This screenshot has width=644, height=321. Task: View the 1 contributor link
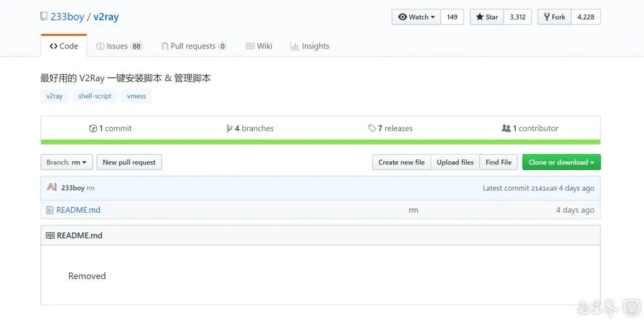[530, 128]
